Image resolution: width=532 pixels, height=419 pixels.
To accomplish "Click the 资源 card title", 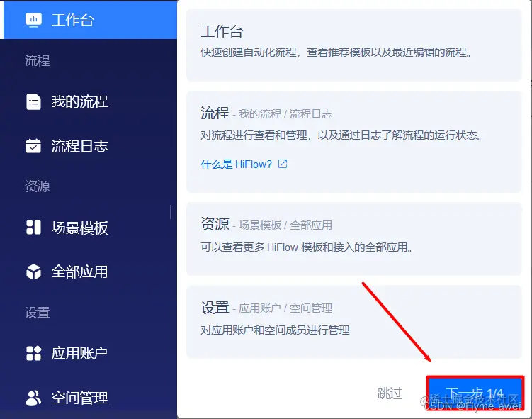I will pyautogui.click(x=215, y=225).
